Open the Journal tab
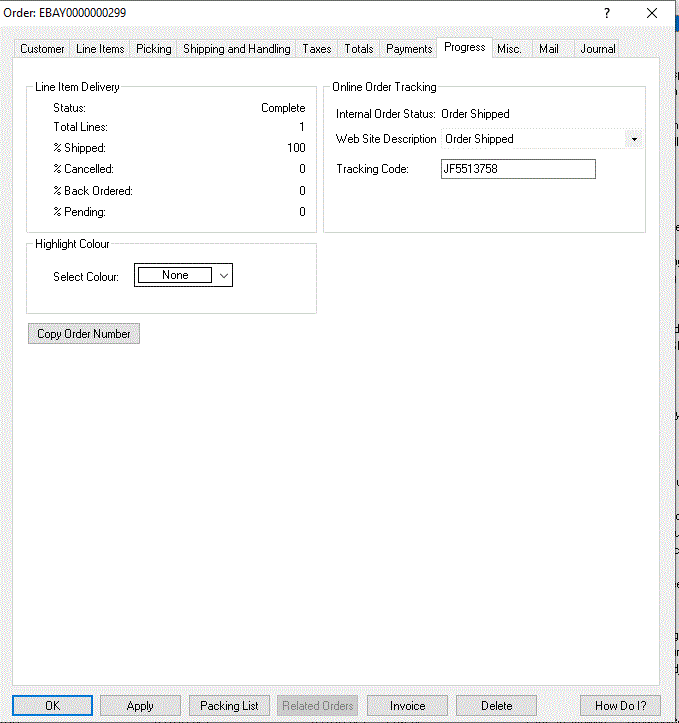The height and width of the screenshot is (723, 679). tap(597, 49)
